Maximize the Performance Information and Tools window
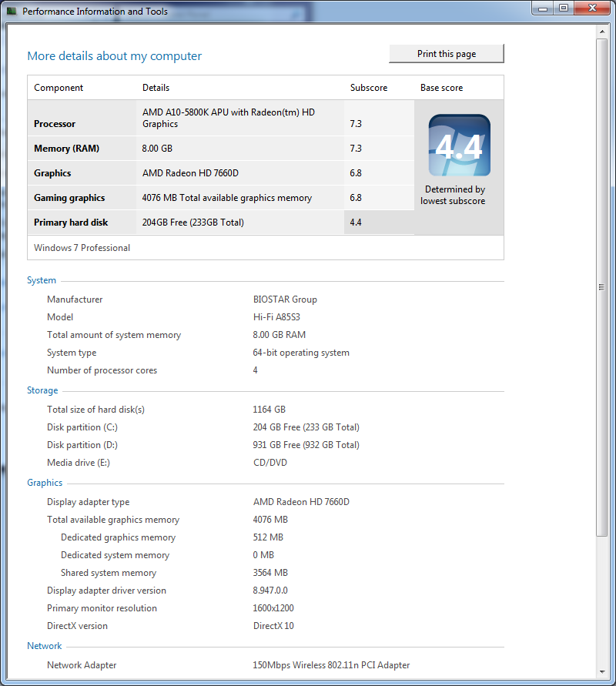The image size is (616, 686). point(563,8)
